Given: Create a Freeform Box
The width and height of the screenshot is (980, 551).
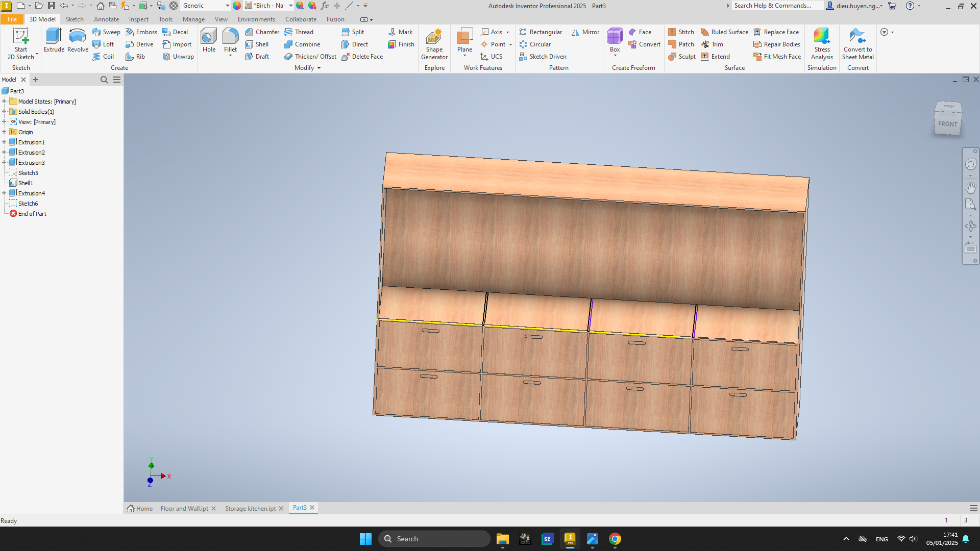Looking at the screenshot, I should (x=615, y=40).
